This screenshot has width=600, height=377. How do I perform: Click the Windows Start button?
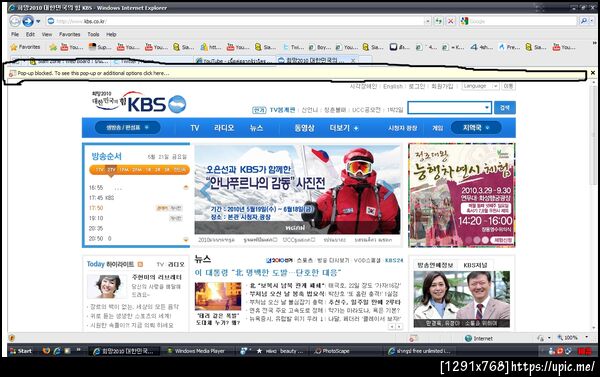(21, 351)
